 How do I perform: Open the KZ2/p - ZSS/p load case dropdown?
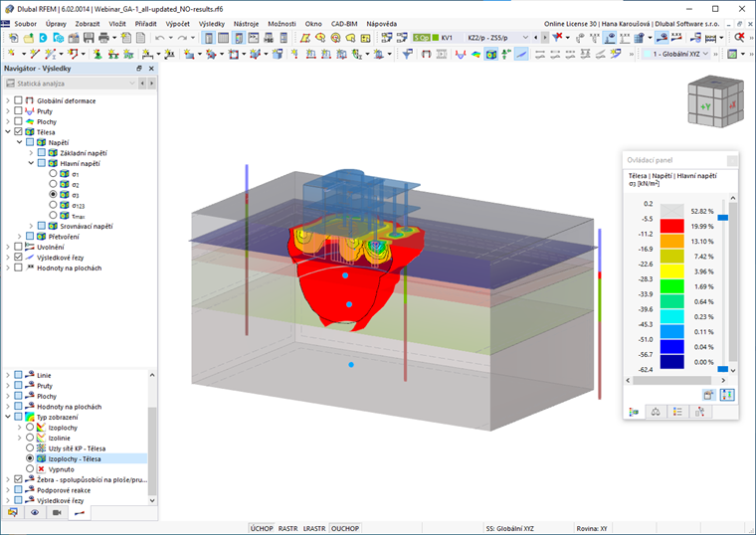coord(497,38)
